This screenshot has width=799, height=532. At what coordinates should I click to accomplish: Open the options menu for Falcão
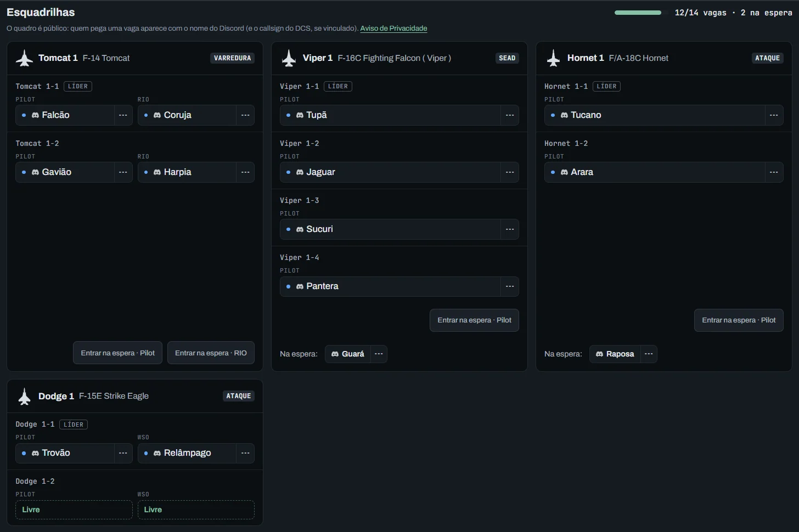(123, 115)
